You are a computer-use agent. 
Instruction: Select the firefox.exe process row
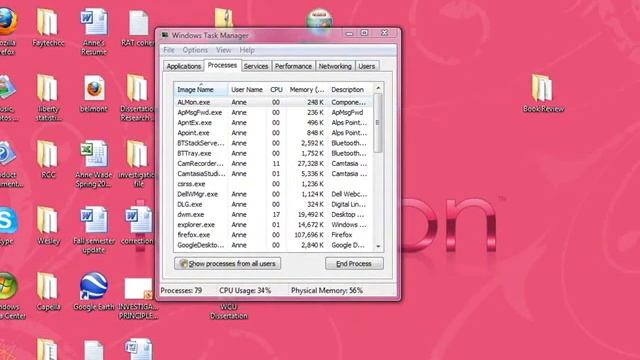tap(273, 235)
